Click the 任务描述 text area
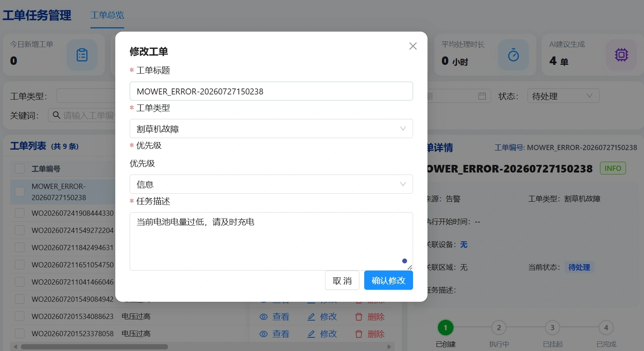The image size is (644, 351). [x=271, y=241]
